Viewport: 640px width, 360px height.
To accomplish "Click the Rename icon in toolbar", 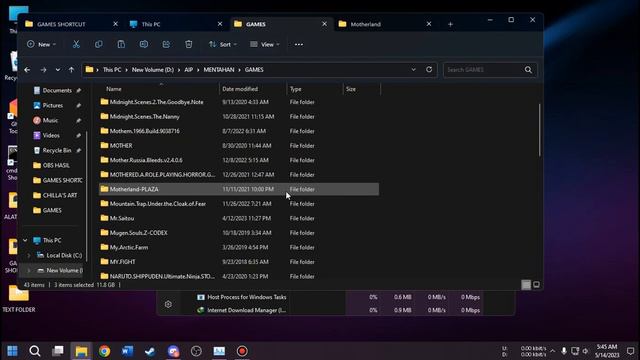I will click(144, 44).
